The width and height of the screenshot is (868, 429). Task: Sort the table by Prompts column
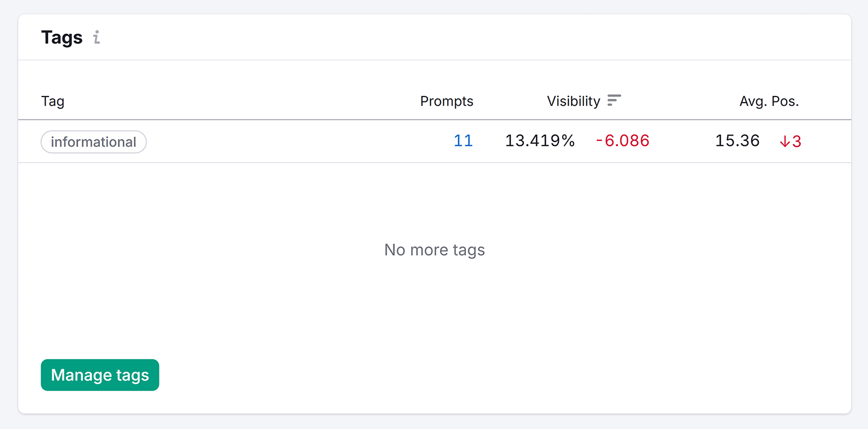pos(446,101)
